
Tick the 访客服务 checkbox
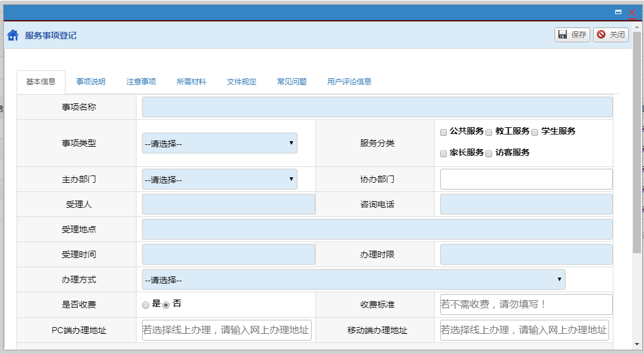pyautogui.click(x=489, y=153)
